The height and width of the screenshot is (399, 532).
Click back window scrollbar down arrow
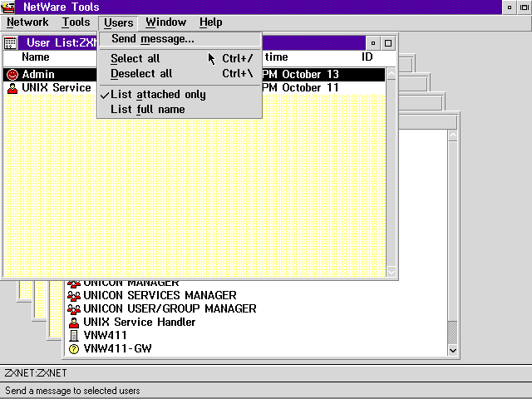(x=453, y=351)
